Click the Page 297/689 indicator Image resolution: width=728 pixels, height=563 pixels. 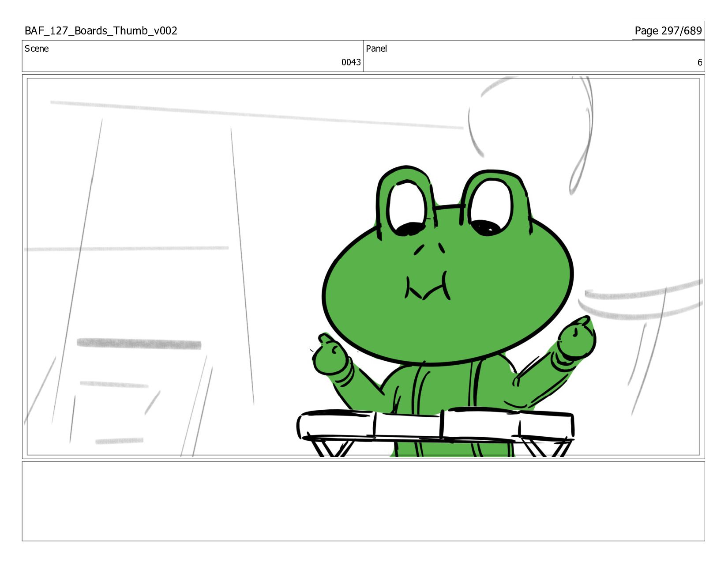[668, 30]
